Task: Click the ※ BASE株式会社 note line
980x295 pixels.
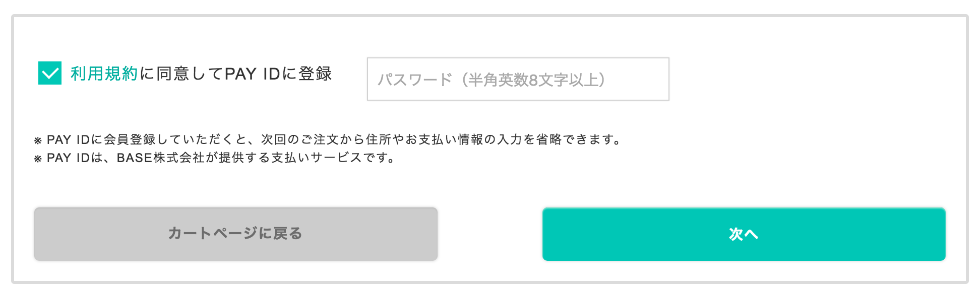Action: 214,158
